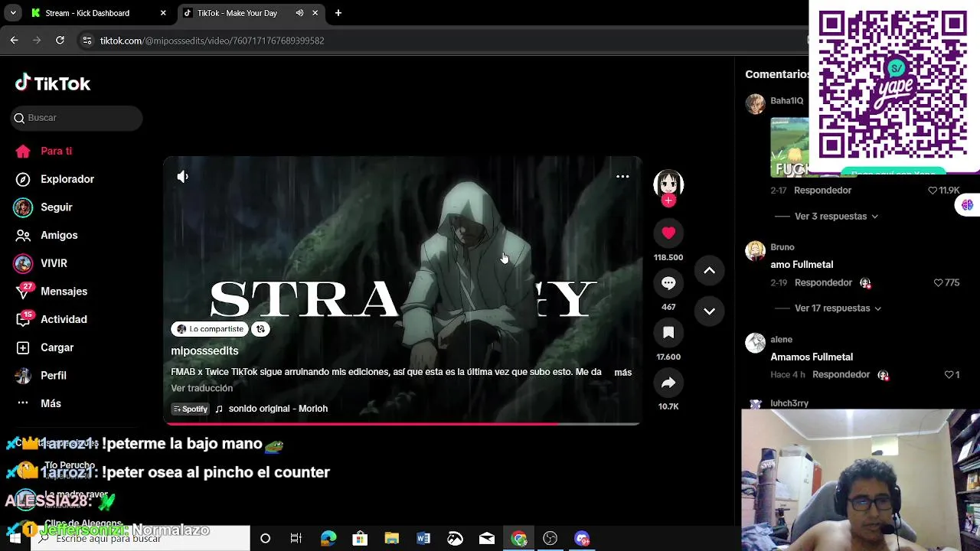Click the tiktok.com address bar URL
980x551 pixels.
pyautogui.click(x=212, y=41)
